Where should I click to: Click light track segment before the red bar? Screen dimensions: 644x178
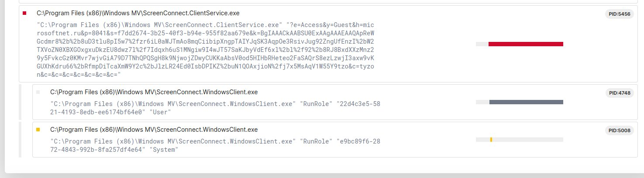(x=482, y=44)
